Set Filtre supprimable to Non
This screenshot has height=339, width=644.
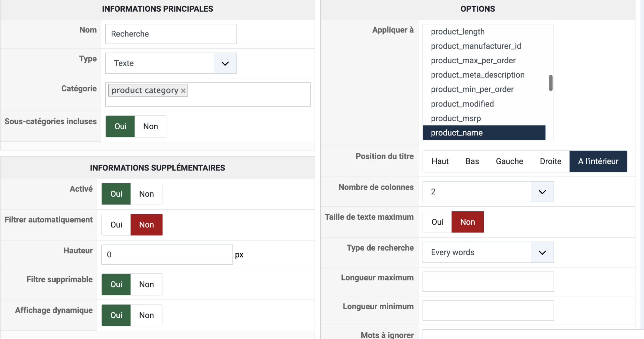point(147,284)
